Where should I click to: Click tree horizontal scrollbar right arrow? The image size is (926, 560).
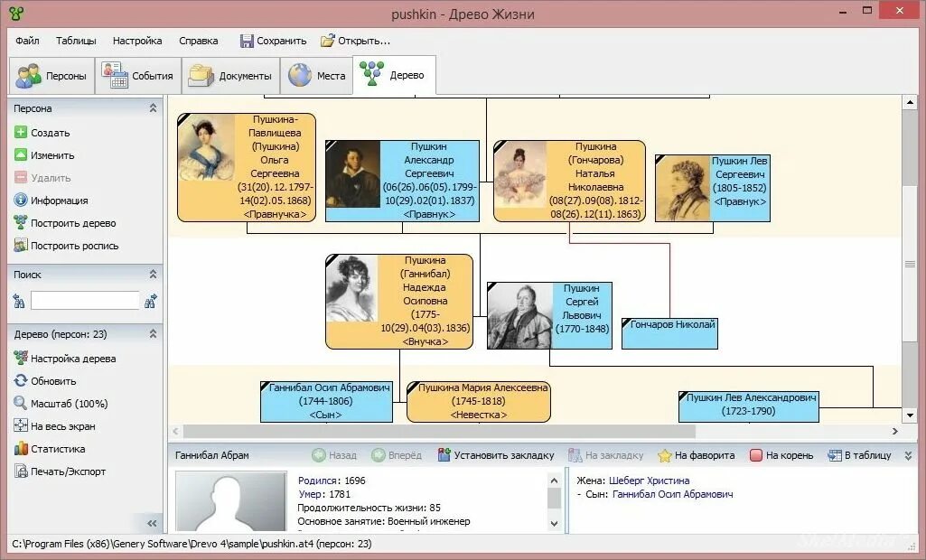(x=894, y=431)
